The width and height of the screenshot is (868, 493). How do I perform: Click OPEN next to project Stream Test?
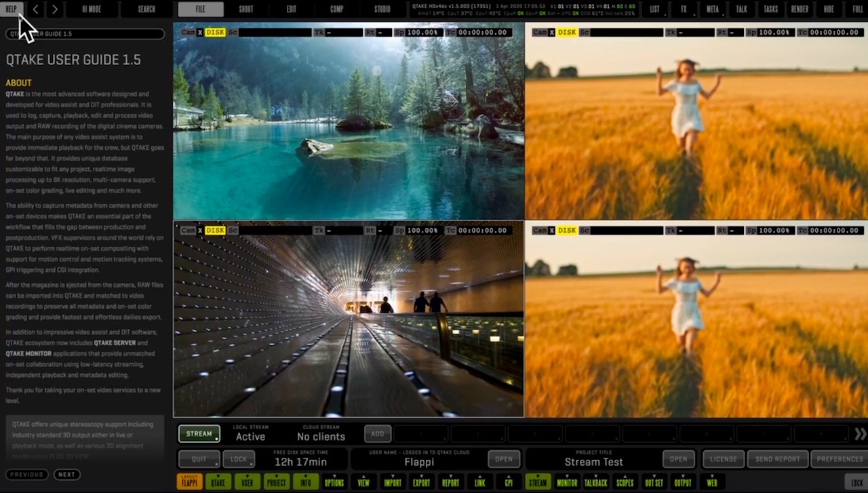[x=679, y=459]
